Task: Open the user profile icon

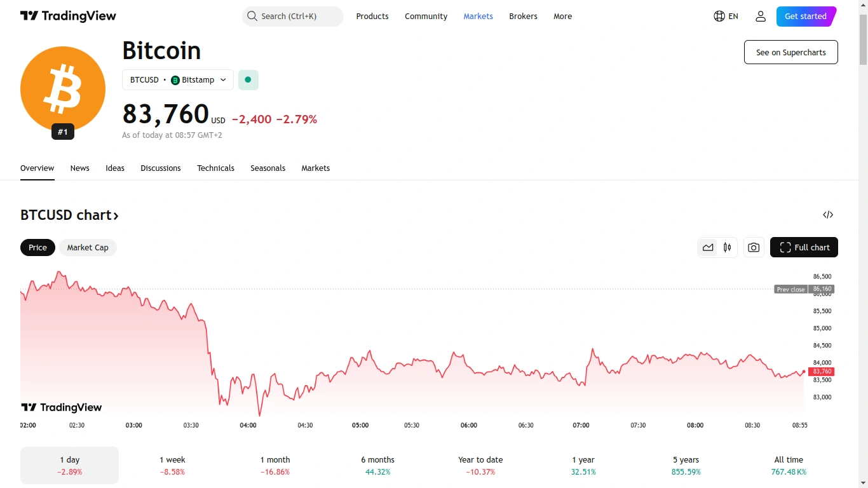Action: tap(761, 17)
